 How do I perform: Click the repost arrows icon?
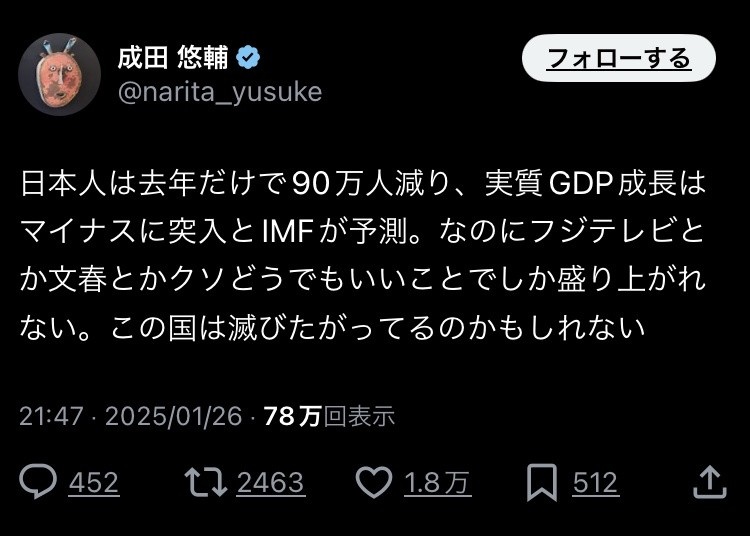coord(204,483)
